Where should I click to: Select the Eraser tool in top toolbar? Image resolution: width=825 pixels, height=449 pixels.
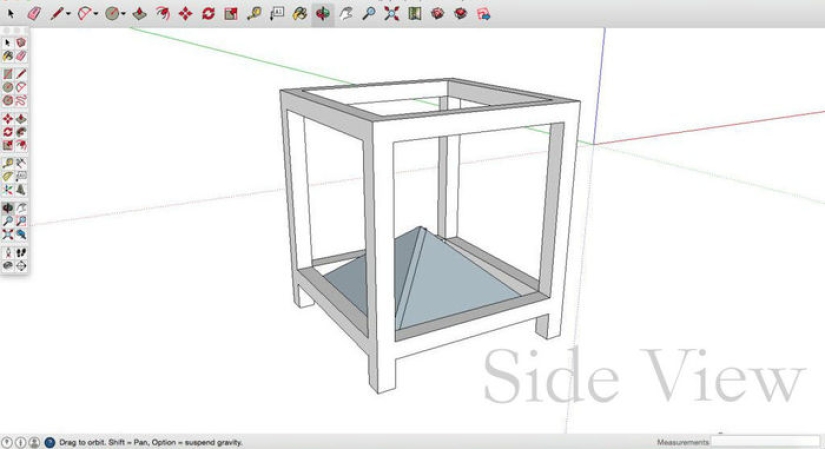34,13
